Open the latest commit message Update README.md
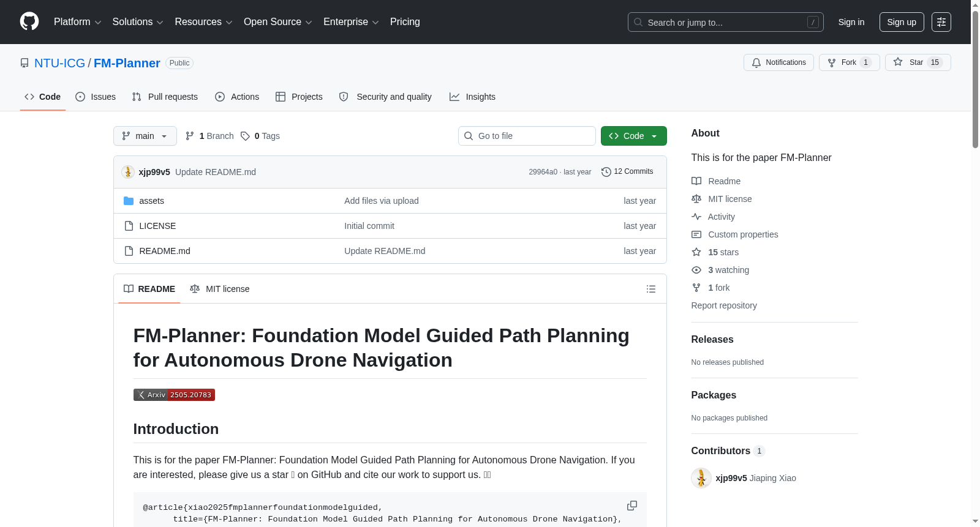The width and height of the screenshot is (980, 527). pos(216,172)
